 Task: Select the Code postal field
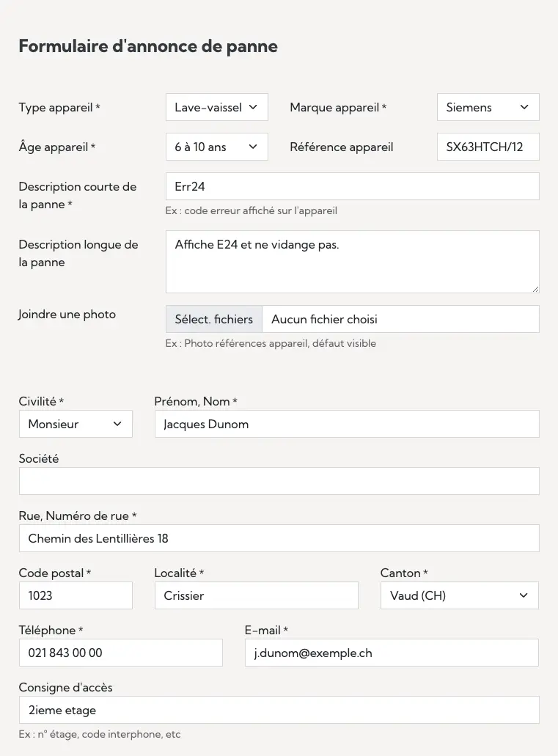[x=76, y=595]
